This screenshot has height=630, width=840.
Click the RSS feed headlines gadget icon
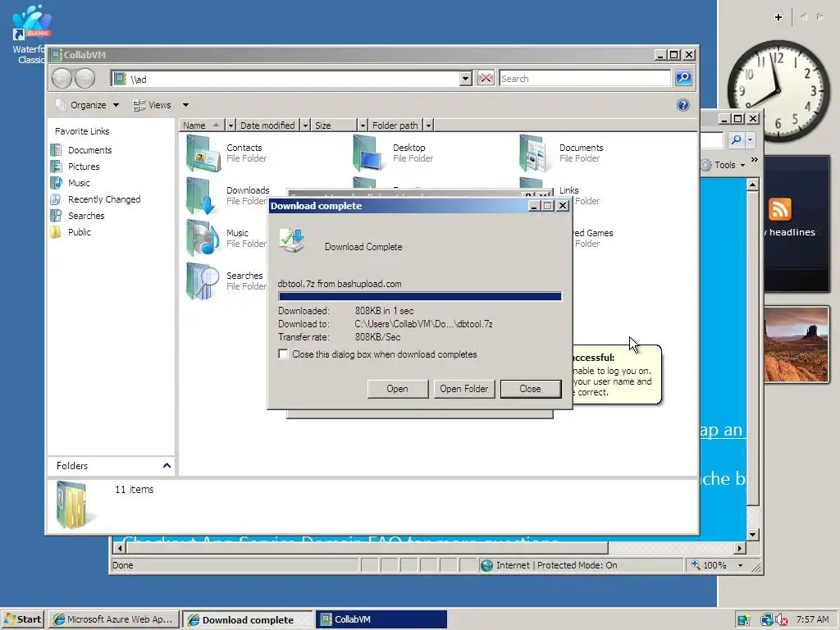[x=779, y=209]
